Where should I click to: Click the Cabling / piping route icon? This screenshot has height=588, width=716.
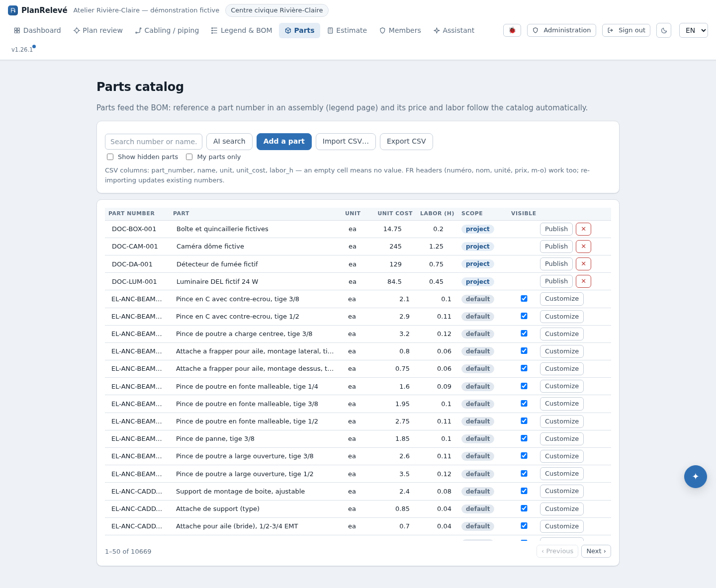coord(138,30)
